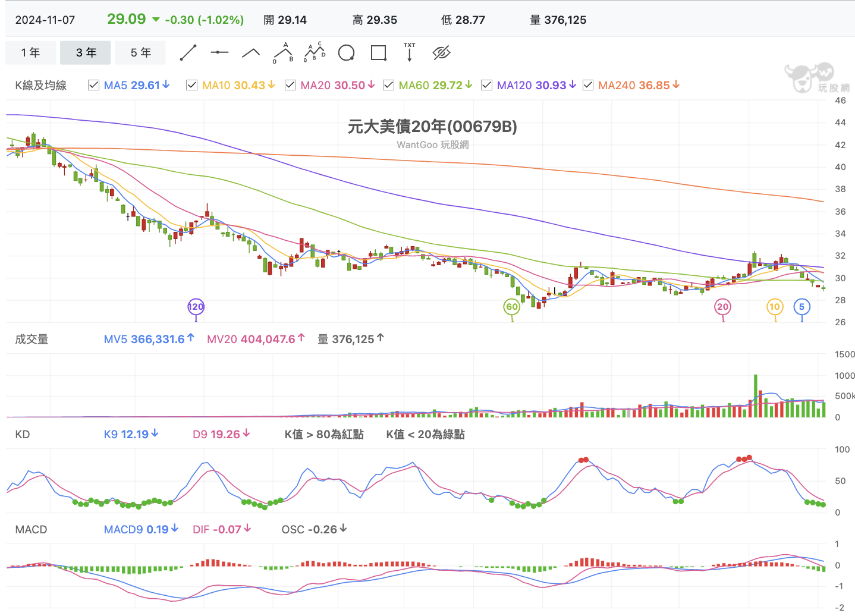Uncheck the MA240 moving average checkbox
The width and height of the screenshot is (855, 616).
pyautogui.click(x=588, y=85)
